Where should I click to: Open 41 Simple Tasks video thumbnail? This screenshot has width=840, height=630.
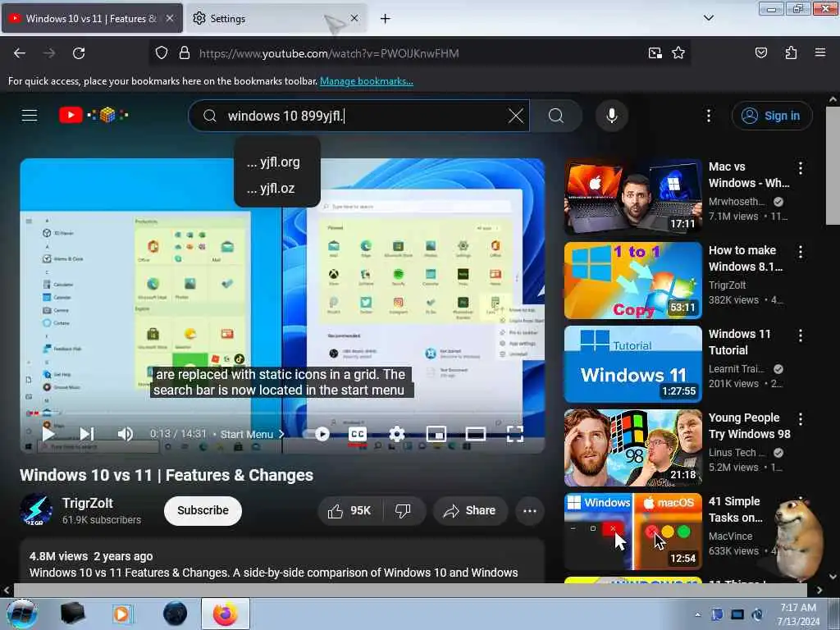pos(632,532)
